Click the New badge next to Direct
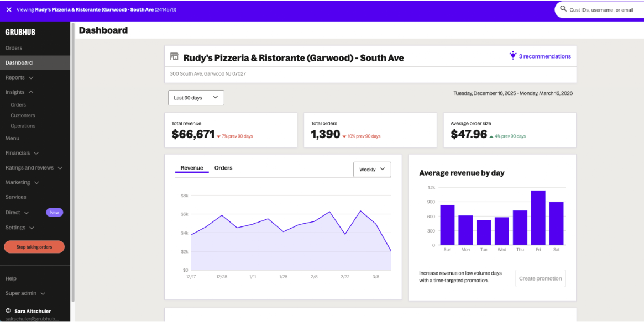The width and height of the screenshot is (644, 322). [x=54, y=212]
